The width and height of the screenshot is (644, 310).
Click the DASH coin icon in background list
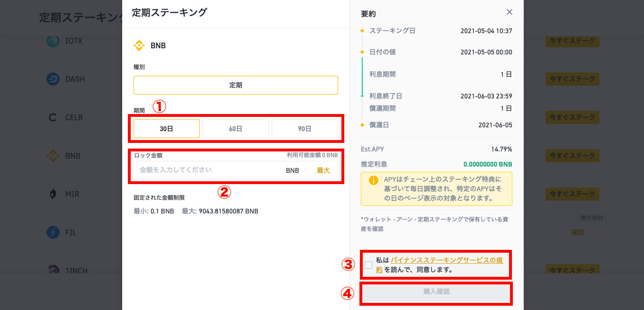(x=53, y=79)
